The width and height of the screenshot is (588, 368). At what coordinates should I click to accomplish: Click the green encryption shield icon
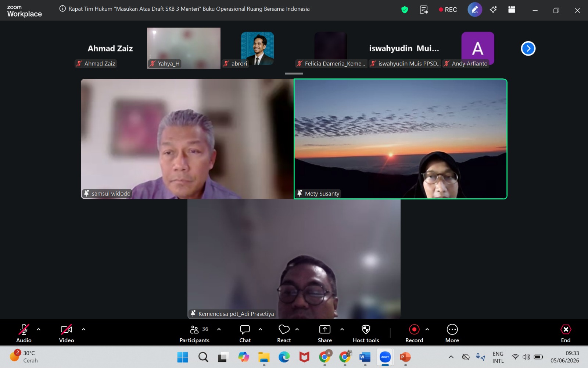pyautogui.click(x=405, y=10)
